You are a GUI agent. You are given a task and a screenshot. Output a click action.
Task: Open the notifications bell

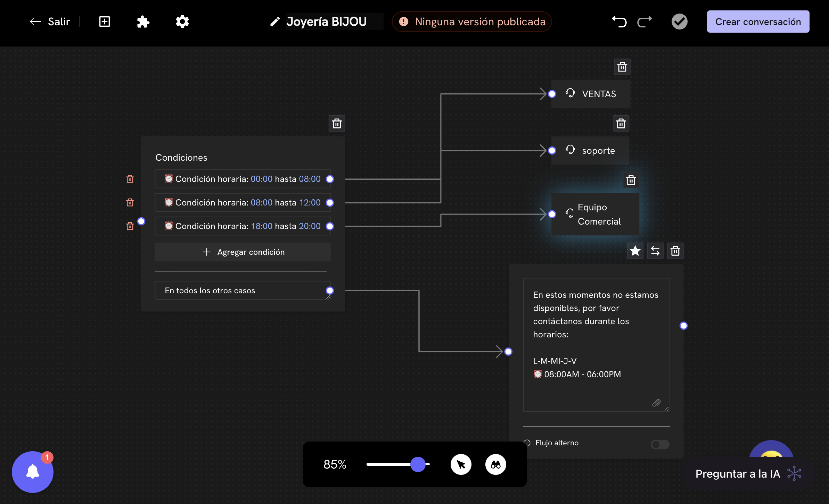click(33, 472)
